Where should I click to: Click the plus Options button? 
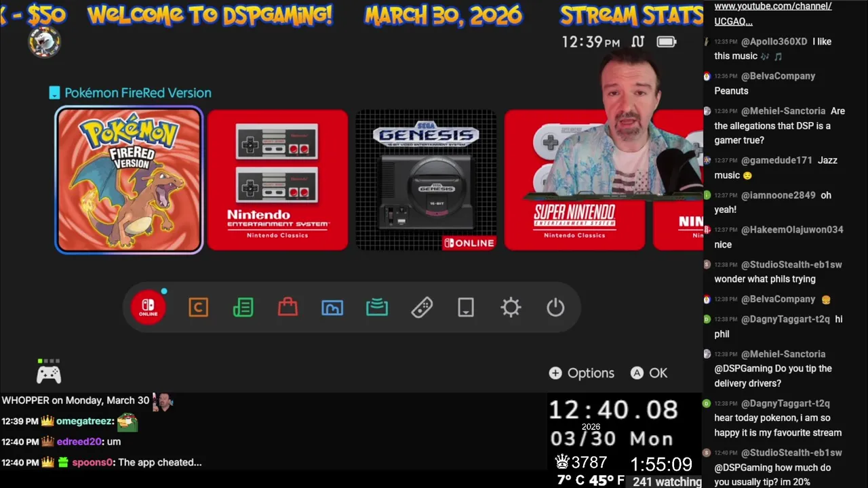click(x=581, y=373)
